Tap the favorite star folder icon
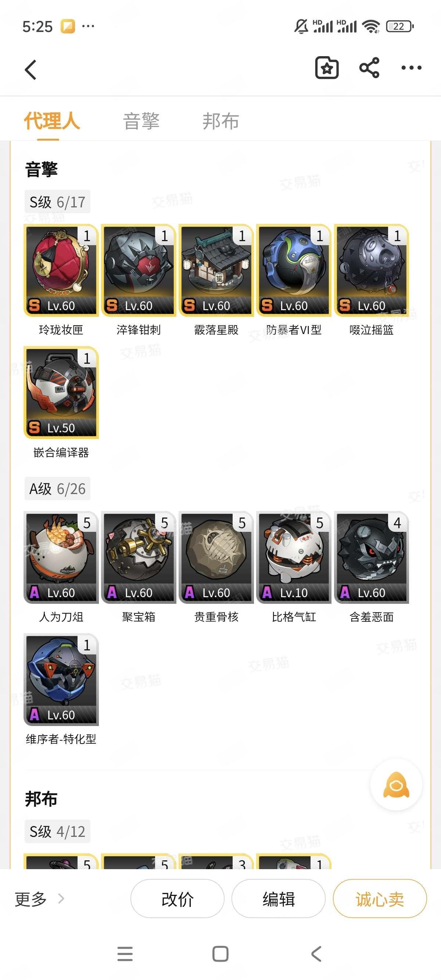The image size is (441, 980). tap(327, 68)
